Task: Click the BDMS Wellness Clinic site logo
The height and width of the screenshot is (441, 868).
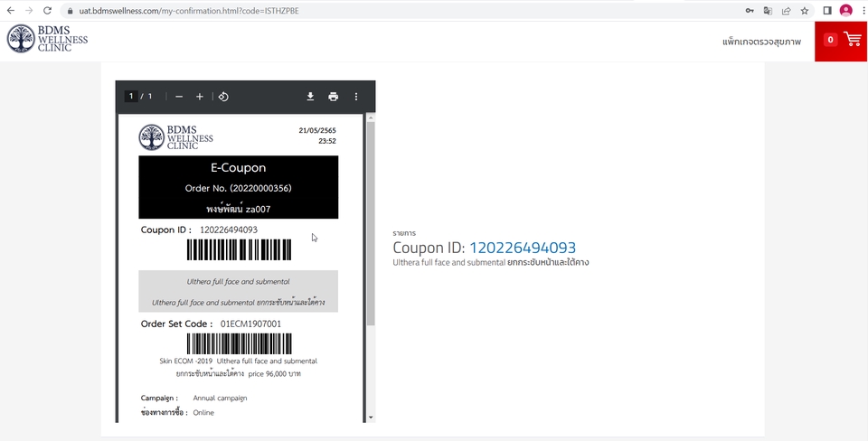Action: click(x=47, y=39)
